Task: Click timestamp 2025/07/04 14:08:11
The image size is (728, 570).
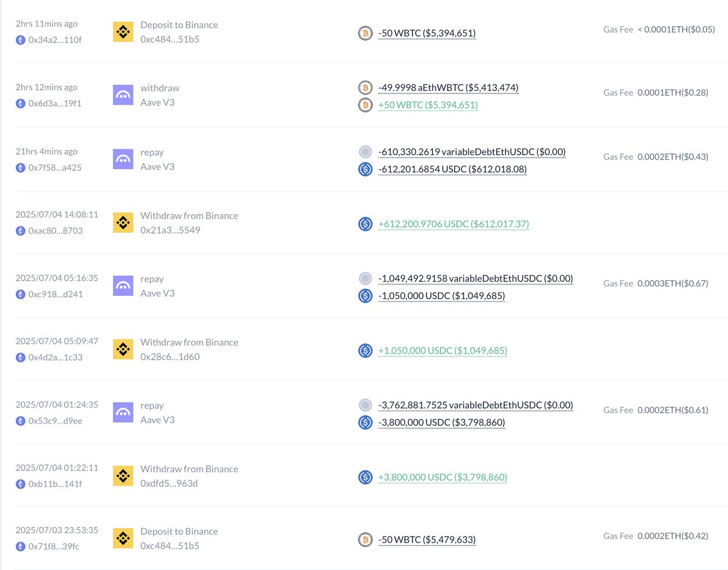Action: 57,215
